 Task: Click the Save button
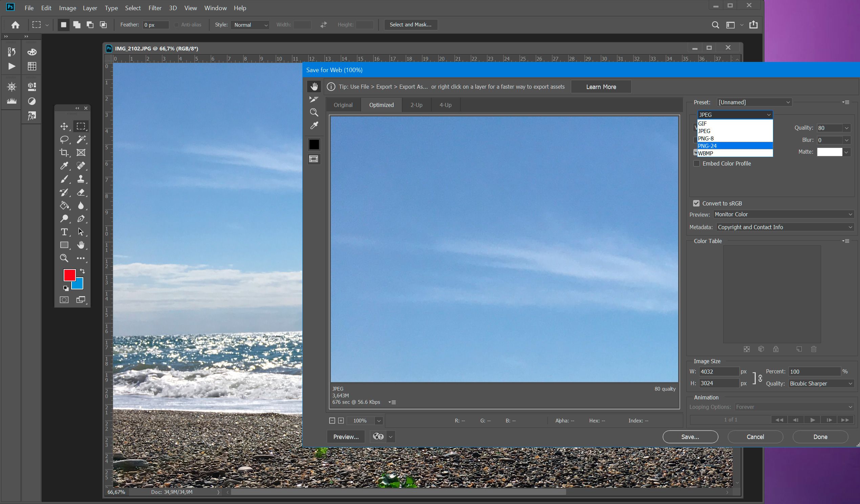(690, 436)
